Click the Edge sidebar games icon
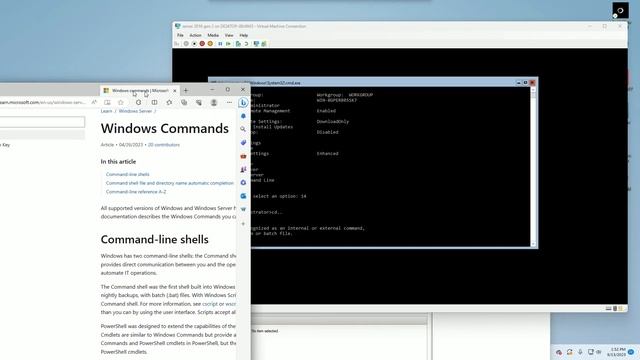The width and height of the screenshot is (640, 360). (x=243, y=169)
